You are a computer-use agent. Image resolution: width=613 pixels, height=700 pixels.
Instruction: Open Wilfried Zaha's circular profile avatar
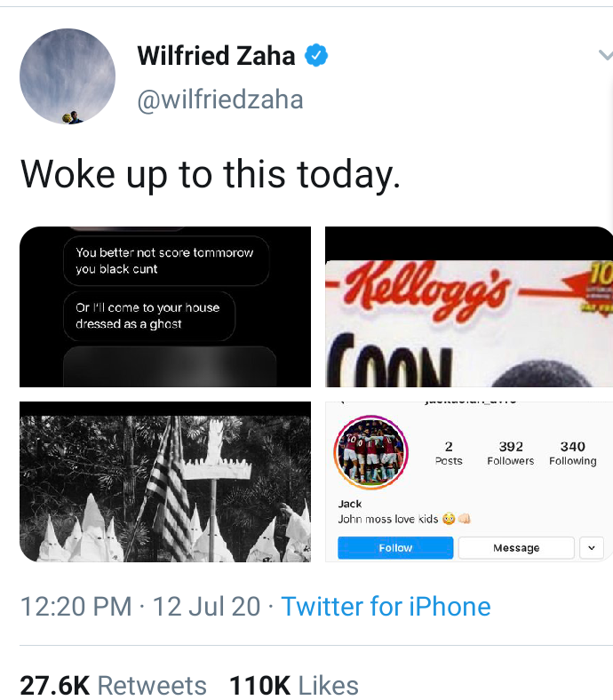[68, 76]
